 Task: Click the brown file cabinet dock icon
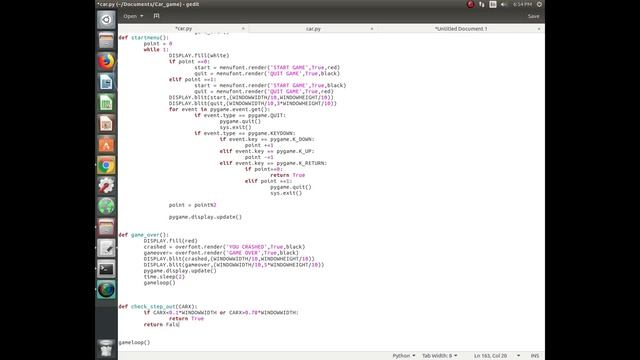click(106, 227)
